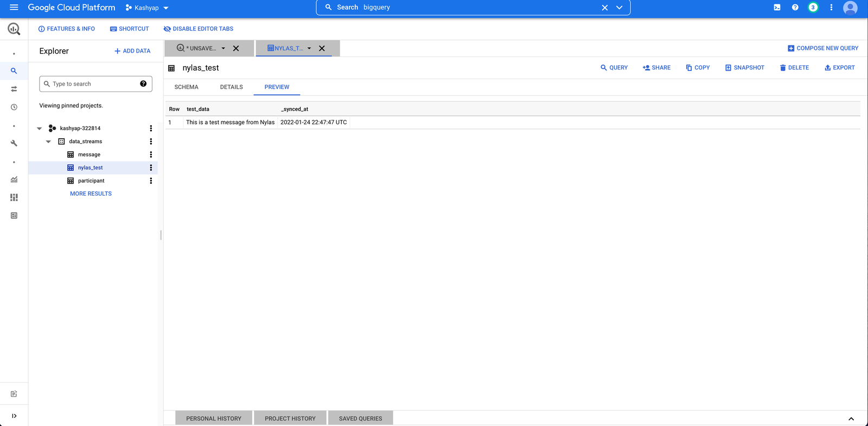Click the Export table button
This screenshot has height=426, width=868.
[839, 68]
